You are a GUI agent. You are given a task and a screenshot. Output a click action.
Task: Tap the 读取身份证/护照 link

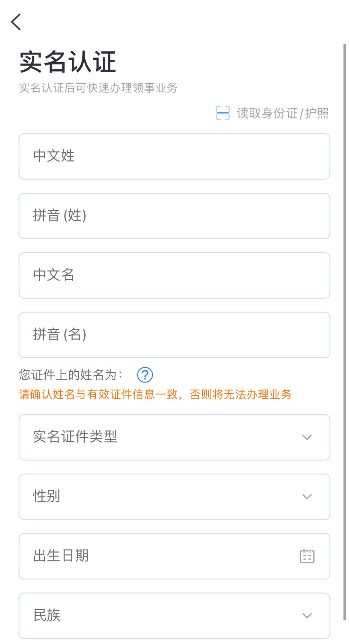281,114
